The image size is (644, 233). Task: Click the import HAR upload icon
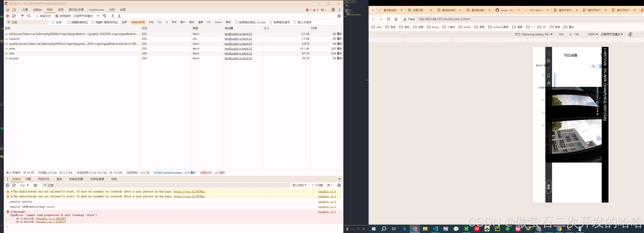113,16
